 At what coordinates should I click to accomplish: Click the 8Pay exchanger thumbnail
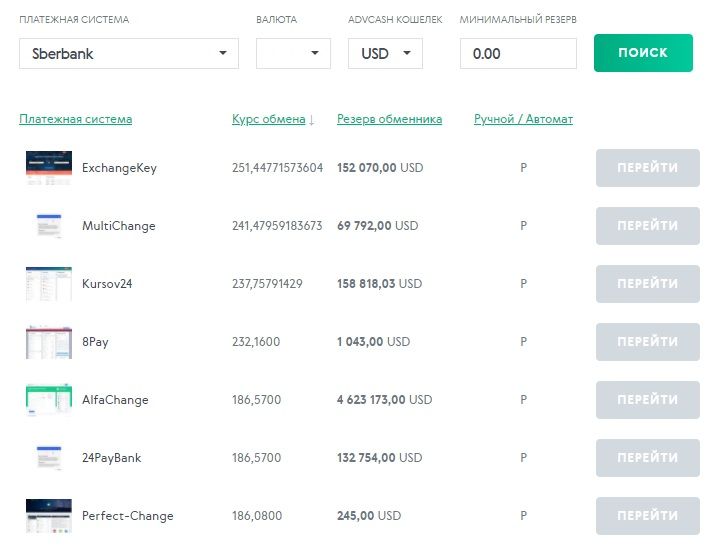click(x=48, y=342)
